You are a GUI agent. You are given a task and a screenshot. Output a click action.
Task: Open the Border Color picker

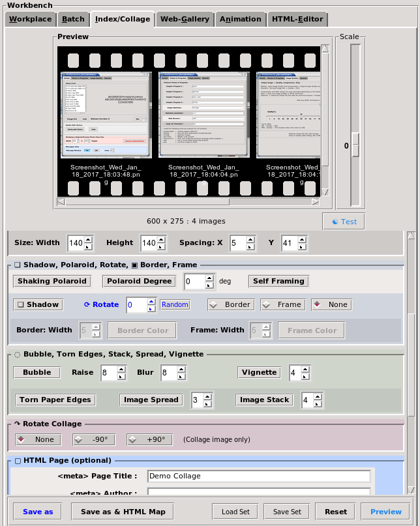(x=142, y=330)
